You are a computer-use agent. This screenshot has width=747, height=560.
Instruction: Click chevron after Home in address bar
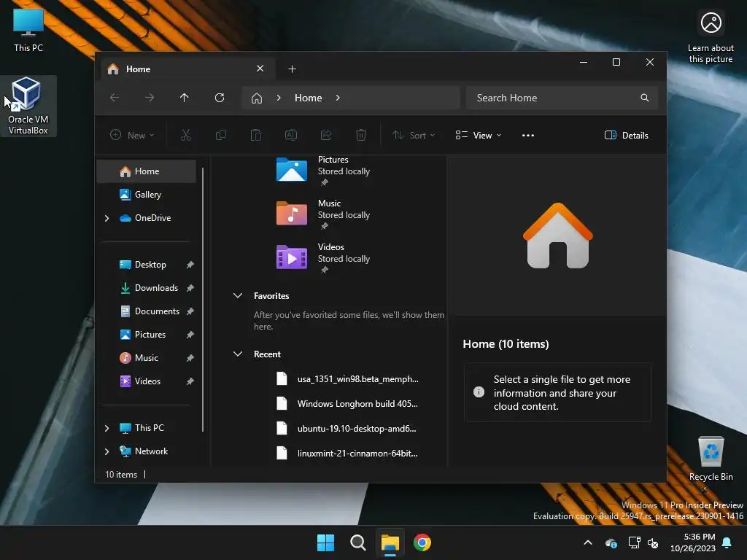(x=338, y=98)
